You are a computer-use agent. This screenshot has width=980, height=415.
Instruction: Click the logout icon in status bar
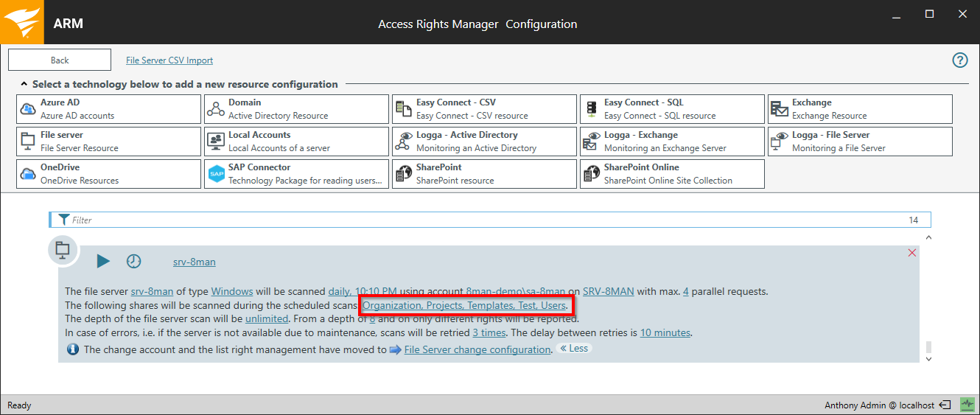coord(945,405)
